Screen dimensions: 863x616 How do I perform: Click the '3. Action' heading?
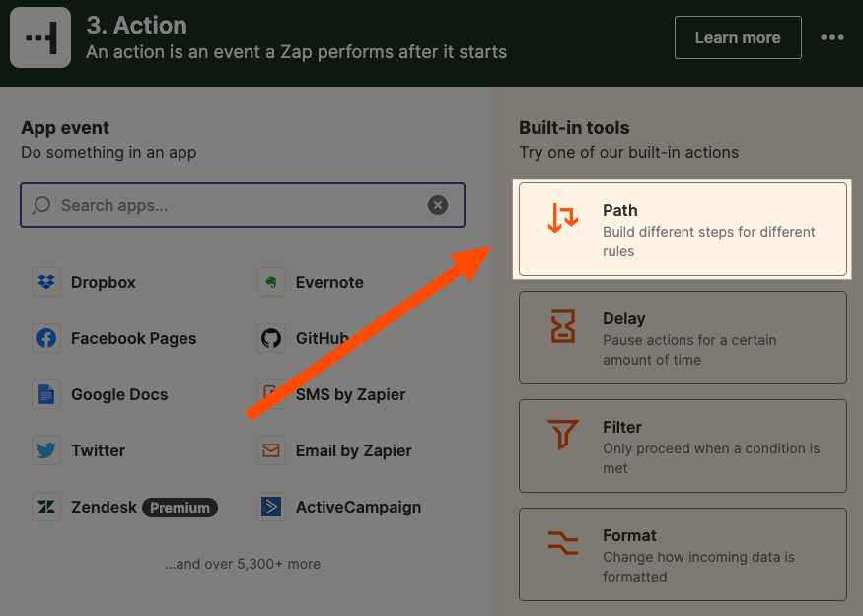[136, 26]
